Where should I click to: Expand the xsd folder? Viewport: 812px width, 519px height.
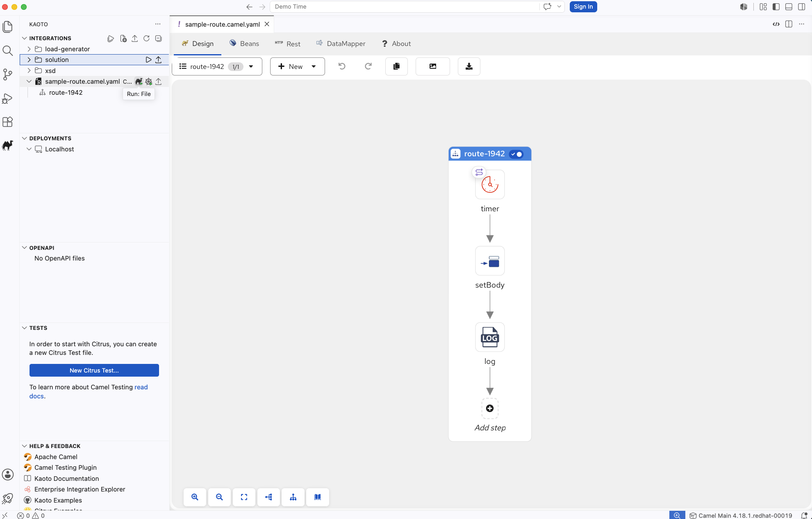[29, 71]
